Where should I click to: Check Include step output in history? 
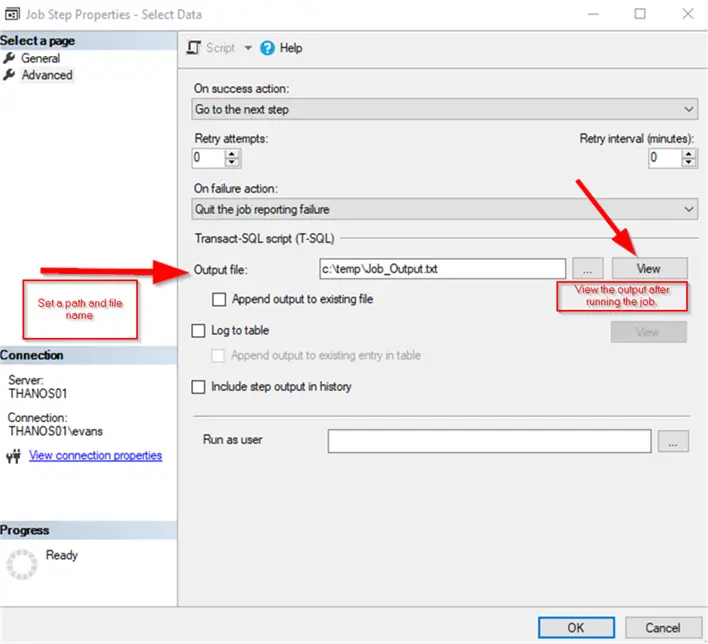[x=198, y=387]
